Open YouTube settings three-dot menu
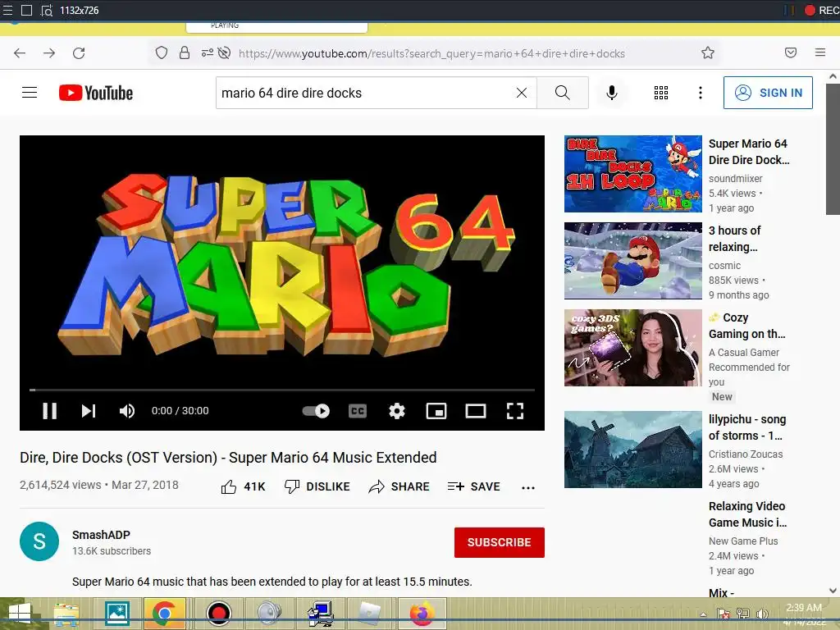This screenshot has height=630, width=840. pyautogui.click(x=701, y=93)
